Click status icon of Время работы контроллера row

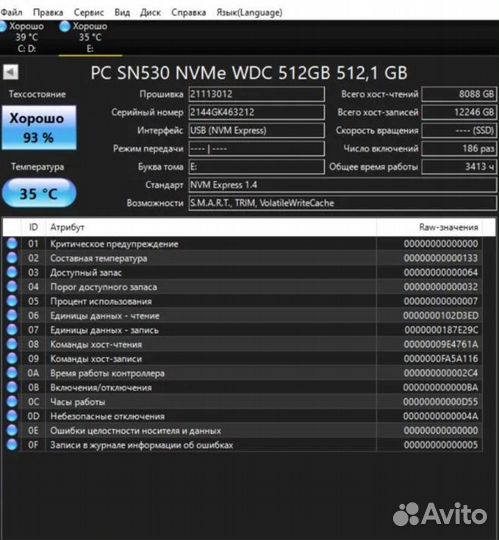click(x=12, y=373)
